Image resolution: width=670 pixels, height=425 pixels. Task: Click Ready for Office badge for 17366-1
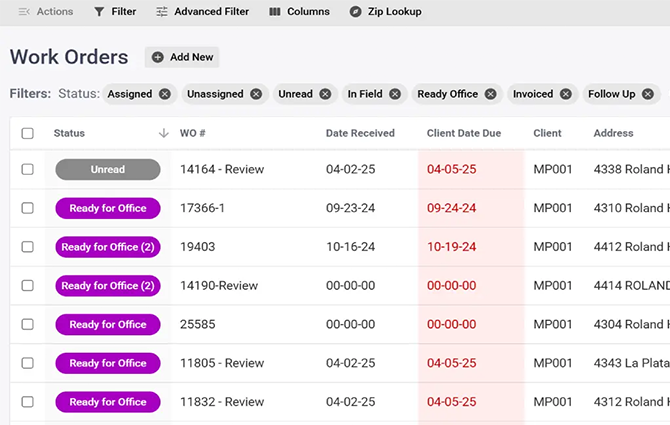coord(108,208)
